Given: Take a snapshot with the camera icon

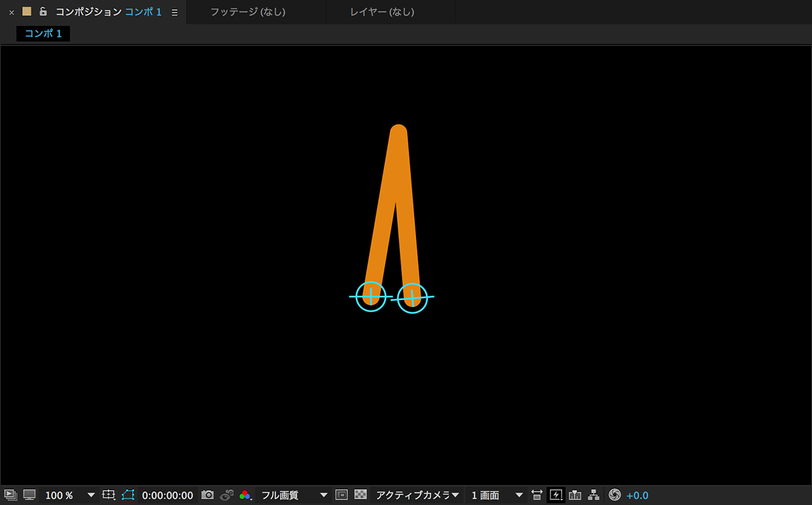Looking at the screenshot, I should [207, 495].
